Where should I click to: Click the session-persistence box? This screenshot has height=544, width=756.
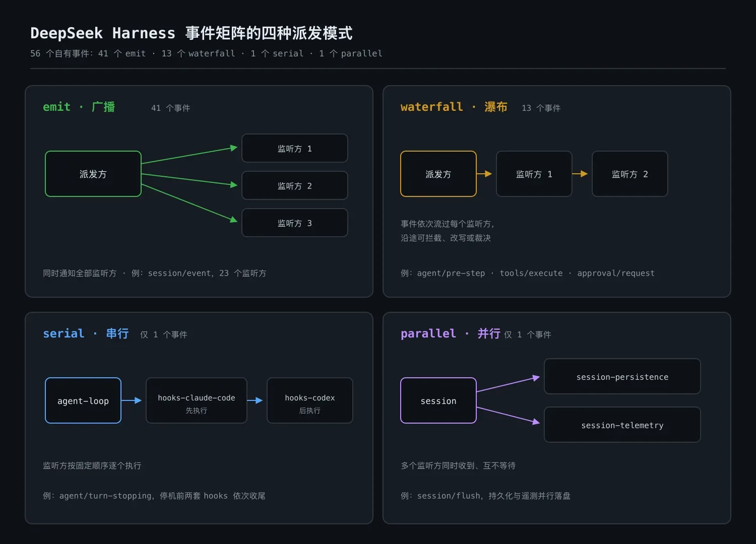pos(622,376)
